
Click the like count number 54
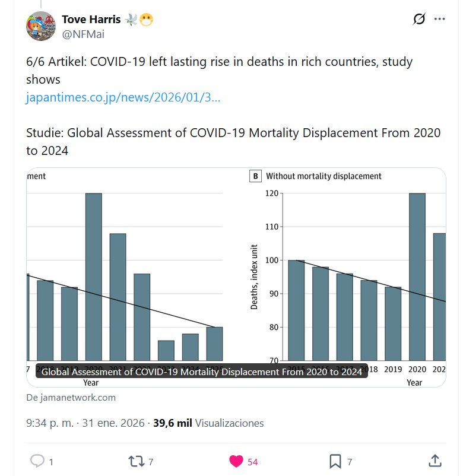tap(252, 462)
